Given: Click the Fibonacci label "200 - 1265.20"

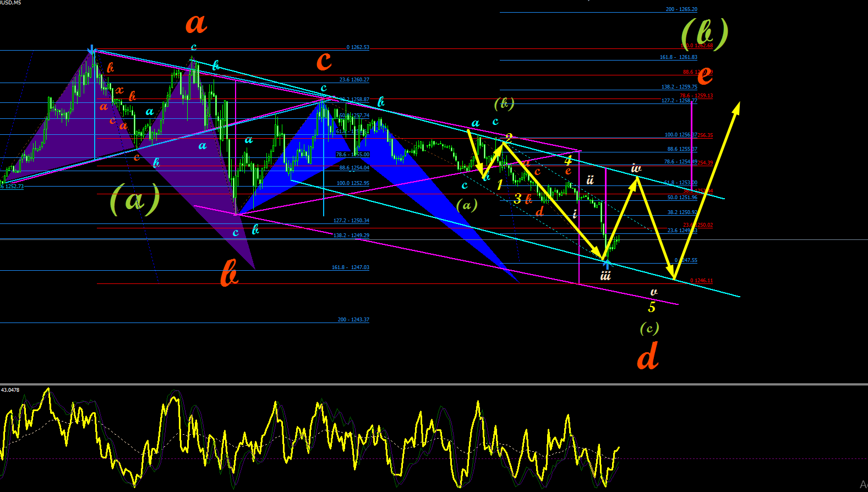Looking at the screenshot, I should coord(681,9).
